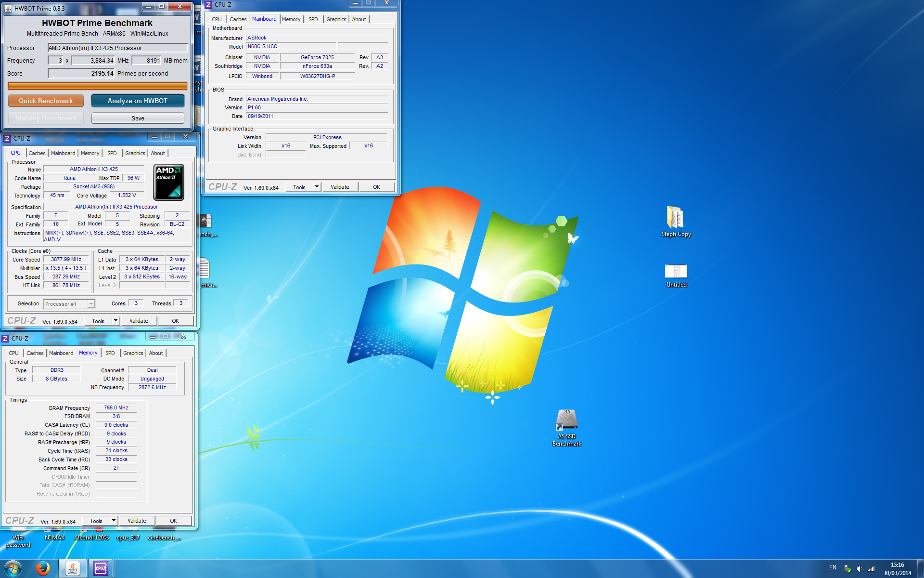
Task: Click the wireless signal bars tray icon
Action: pyautogui.click(x=871, y=569)
